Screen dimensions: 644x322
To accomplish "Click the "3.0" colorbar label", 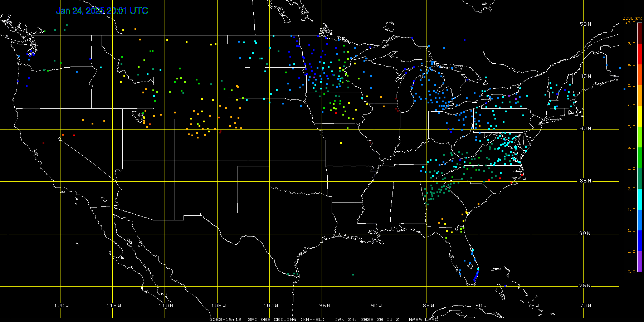I will [x=631, y=147].
